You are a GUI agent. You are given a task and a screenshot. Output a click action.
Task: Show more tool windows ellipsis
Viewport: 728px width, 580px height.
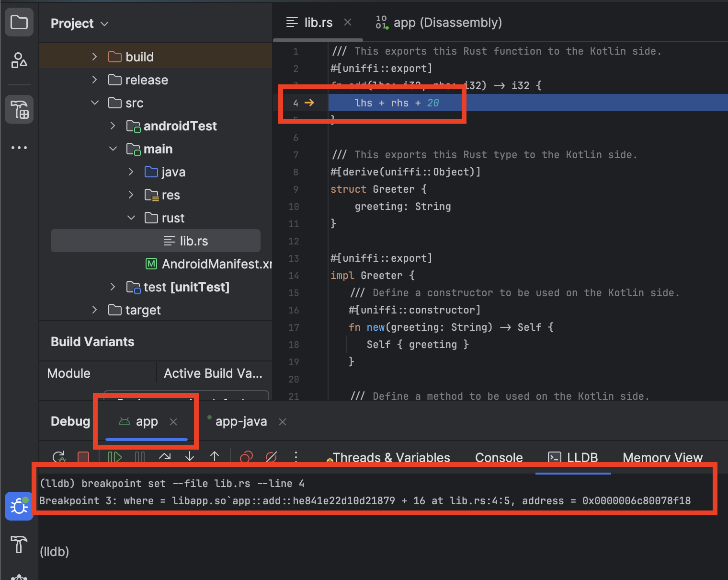(19, 148)
